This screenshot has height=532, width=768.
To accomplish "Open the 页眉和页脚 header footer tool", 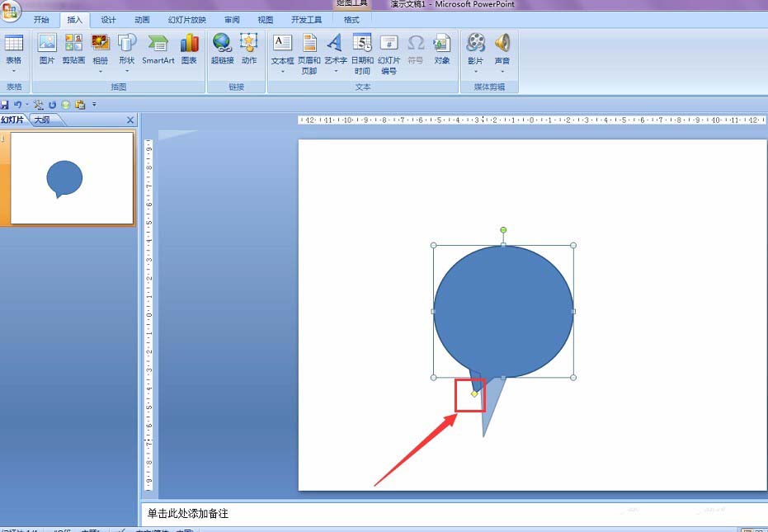I will click(309, 54).
